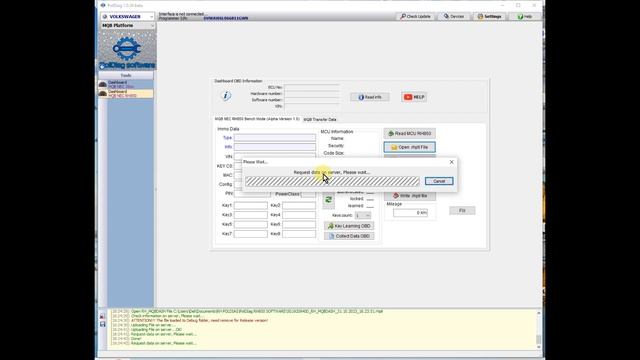640x360 pixels.
Task: Click the Collect Data OBD button
Action: pos(349,236)
